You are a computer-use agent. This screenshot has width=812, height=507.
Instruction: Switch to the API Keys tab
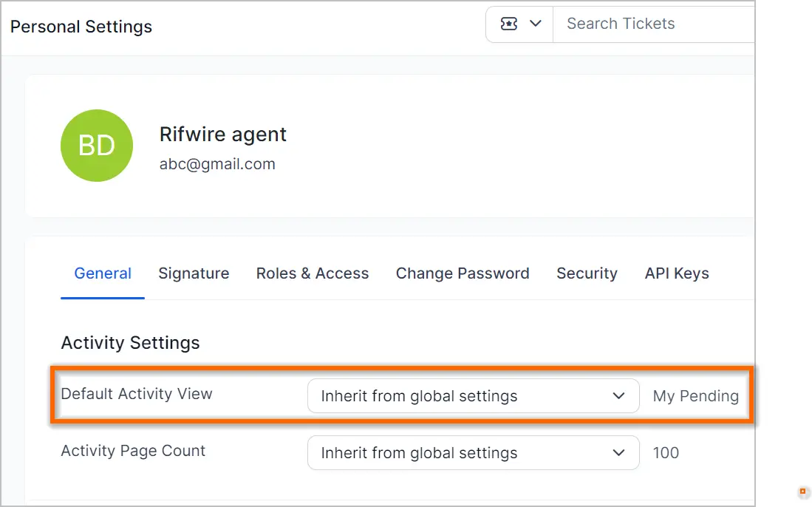pyautogui.click(x=677, y=273)
